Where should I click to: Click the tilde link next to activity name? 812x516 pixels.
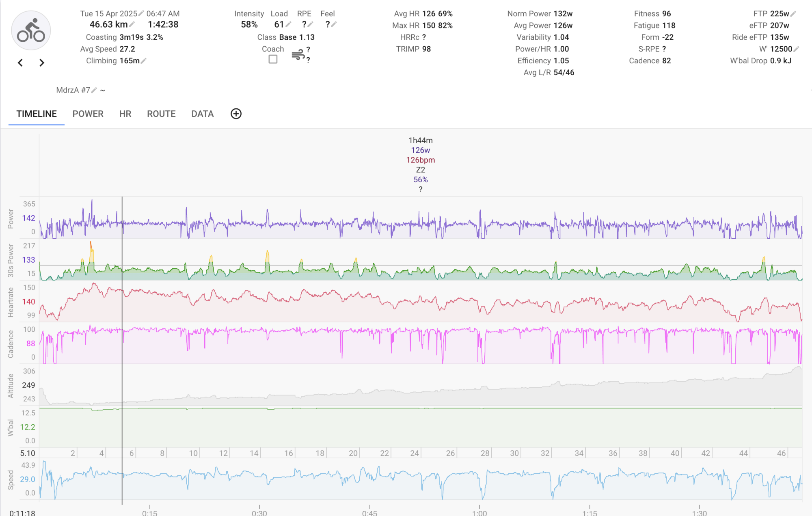tap(103, 90)
